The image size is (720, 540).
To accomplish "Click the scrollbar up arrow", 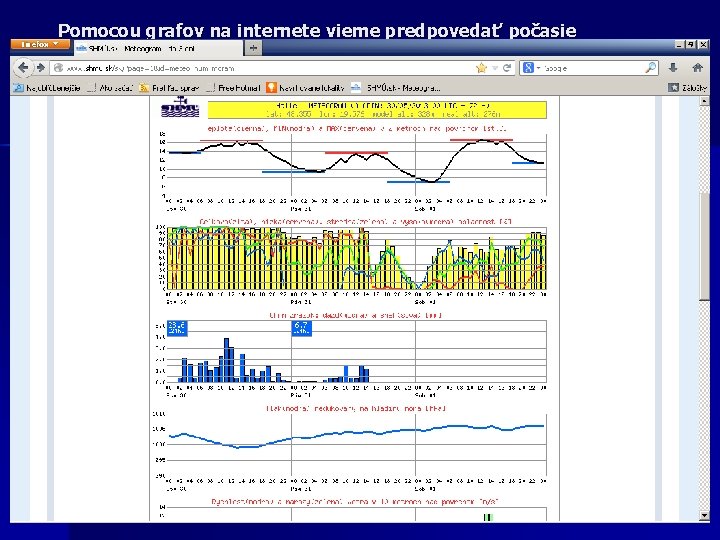I will 704,101.
